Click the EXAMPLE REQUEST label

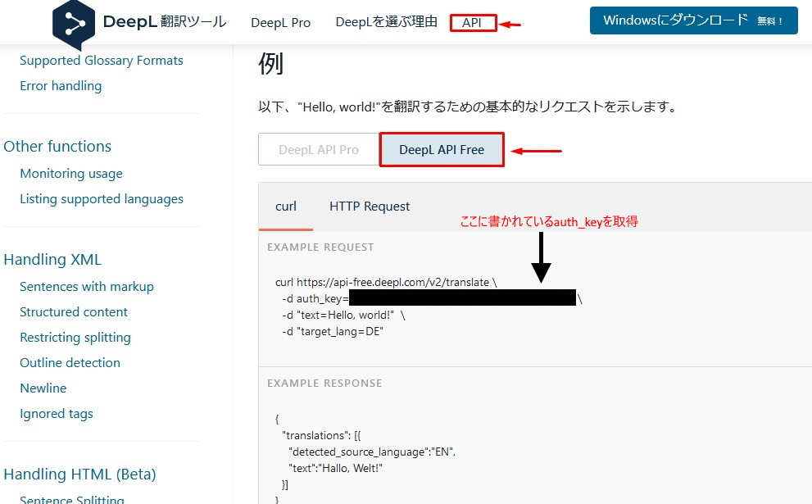point(320,247)
